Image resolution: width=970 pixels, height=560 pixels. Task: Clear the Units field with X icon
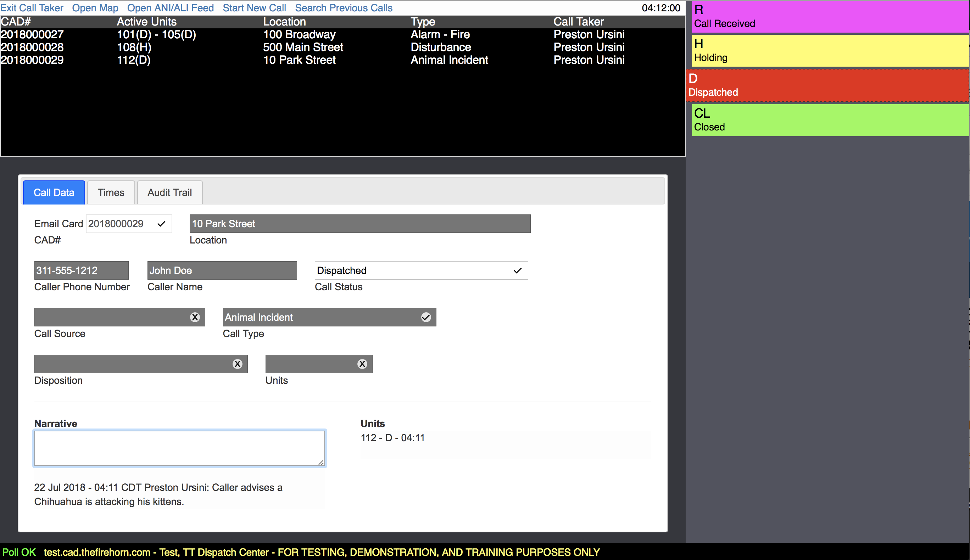pyautogui.click(x=363, y=364)
